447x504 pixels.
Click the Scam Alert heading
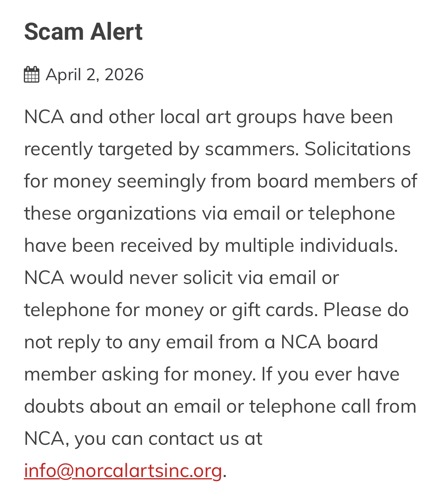(x=83, y=32)
